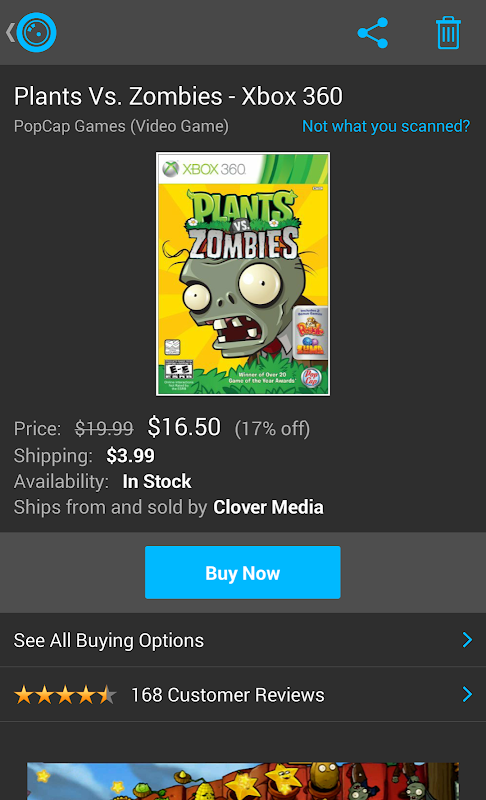This screenshot has width=486, height=800.
Task: Tap the Clover Media seller name
Action: click(x=268, y=507)
